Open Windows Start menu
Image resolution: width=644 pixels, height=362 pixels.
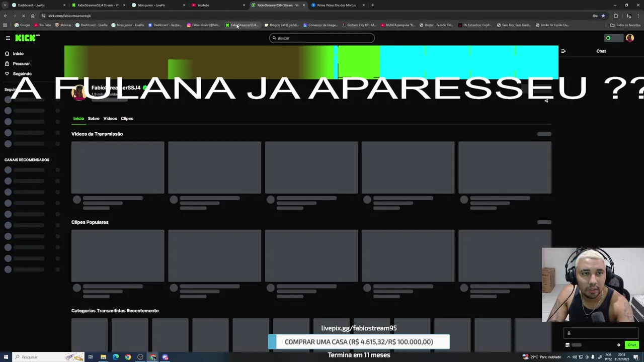(x=5, y=357)
